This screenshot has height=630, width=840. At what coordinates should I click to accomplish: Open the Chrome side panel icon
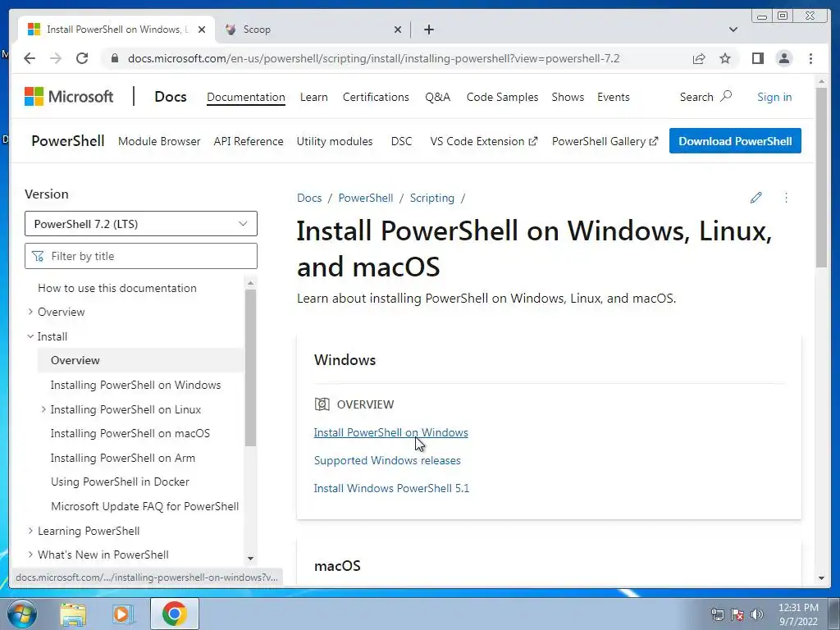point(757,58)
